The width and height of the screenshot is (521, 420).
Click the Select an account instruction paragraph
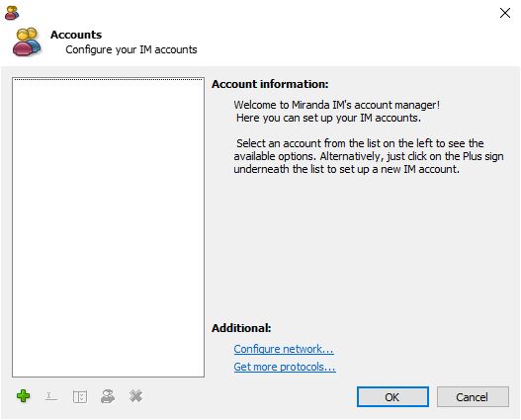pyautogui.click(x=369, y=156)
